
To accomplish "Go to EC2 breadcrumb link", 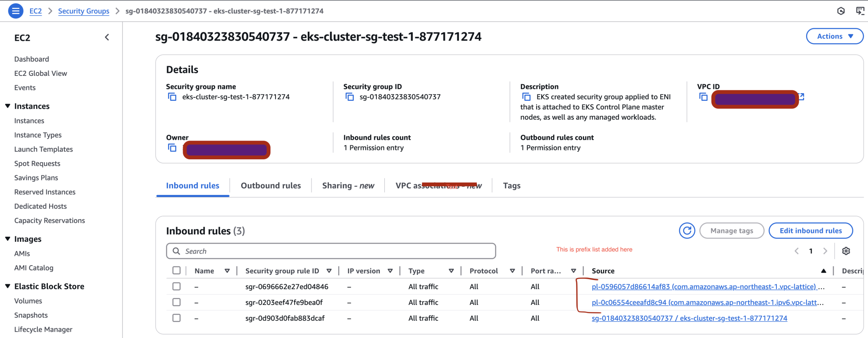I will [36, 11].
